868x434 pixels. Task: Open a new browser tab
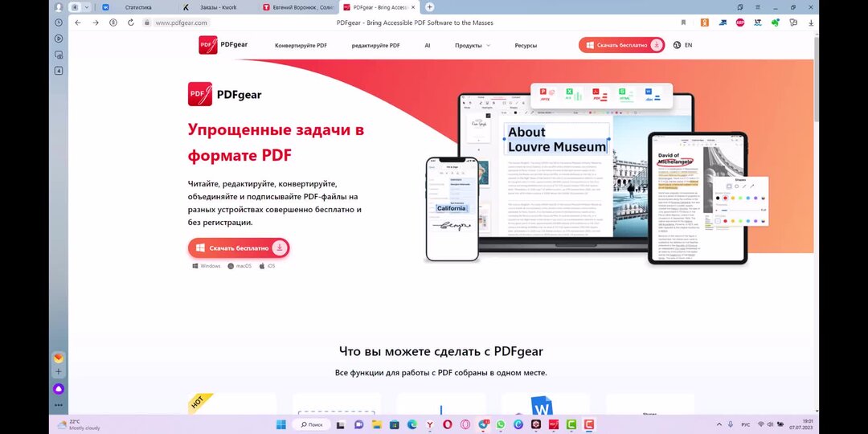pos(429,7)
